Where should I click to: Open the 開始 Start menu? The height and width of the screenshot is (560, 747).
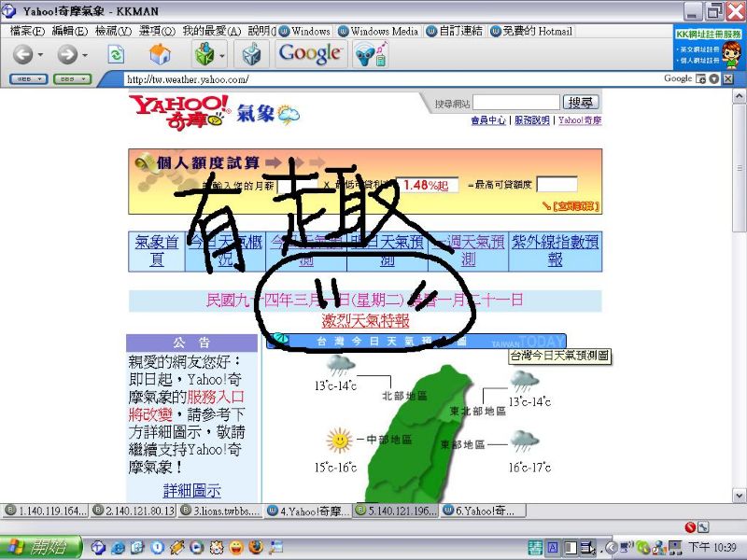coord(41,548)
